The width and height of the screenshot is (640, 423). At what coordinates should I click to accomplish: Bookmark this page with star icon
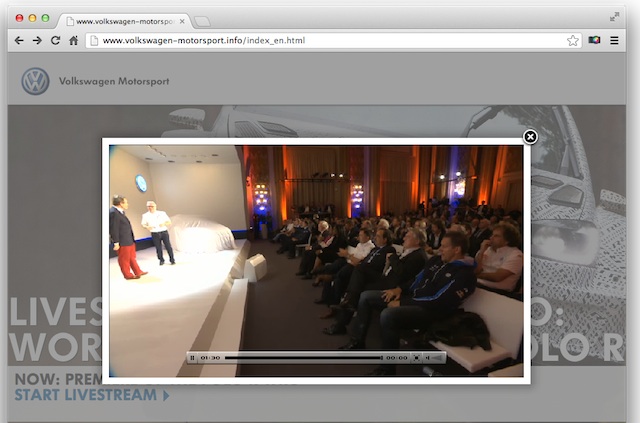point(573,40)
